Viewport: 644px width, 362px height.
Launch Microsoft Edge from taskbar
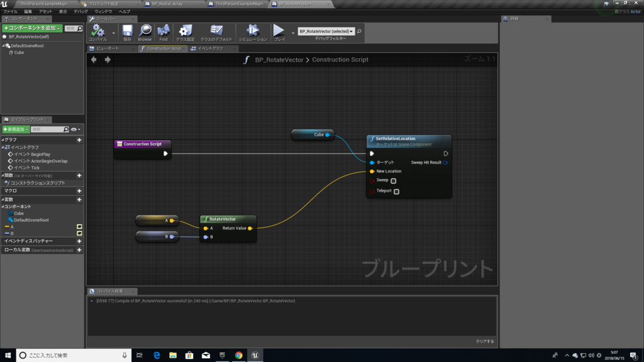click(157, 355)
